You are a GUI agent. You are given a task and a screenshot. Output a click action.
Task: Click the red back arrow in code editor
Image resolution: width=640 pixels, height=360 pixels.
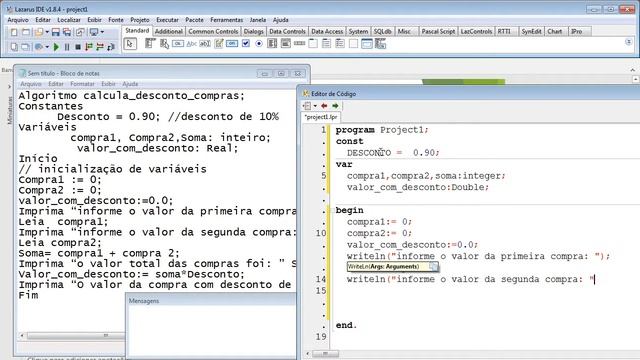pos(324,106)
